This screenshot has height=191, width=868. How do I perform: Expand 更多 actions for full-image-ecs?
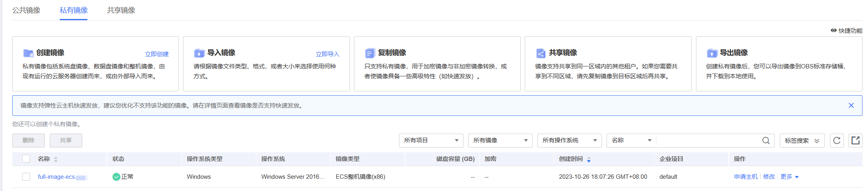(790, 177)
